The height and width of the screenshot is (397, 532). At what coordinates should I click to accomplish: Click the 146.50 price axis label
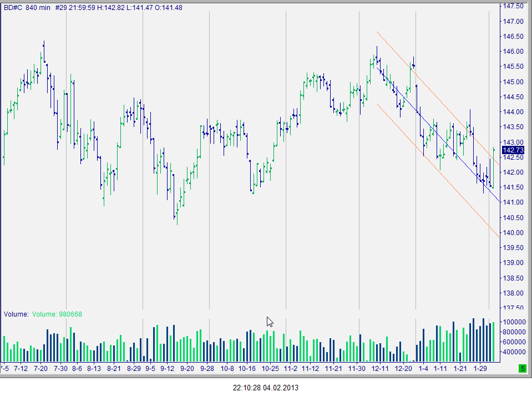point(513,36)
